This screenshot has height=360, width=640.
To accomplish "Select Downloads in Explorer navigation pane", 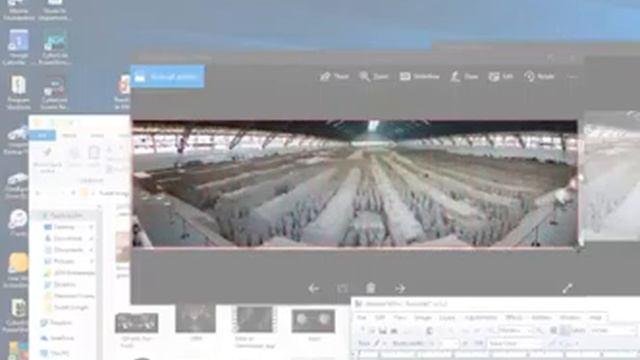I will coord(68,238).
